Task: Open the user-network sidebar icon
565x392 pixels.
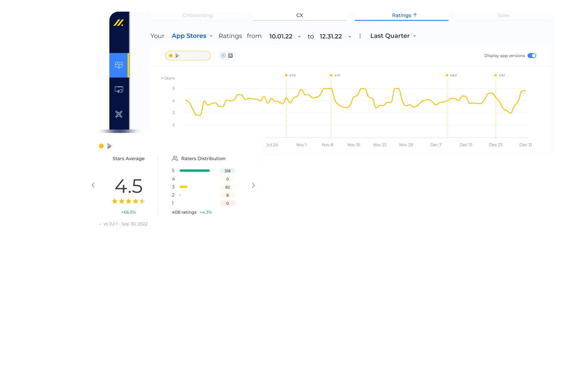Action: point(119,114)
